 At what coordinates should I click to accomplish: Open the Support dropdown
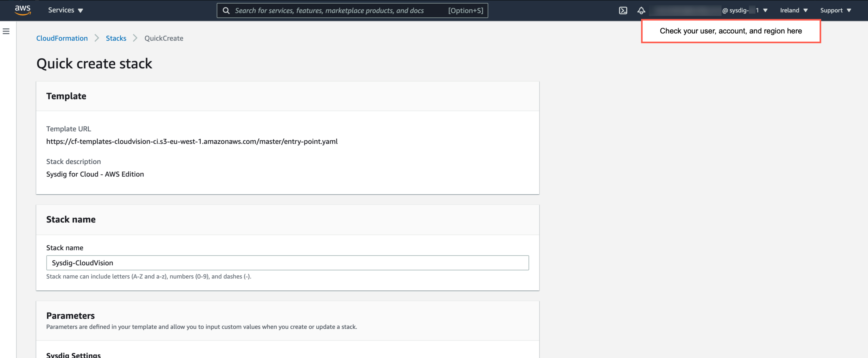point(835,10)
